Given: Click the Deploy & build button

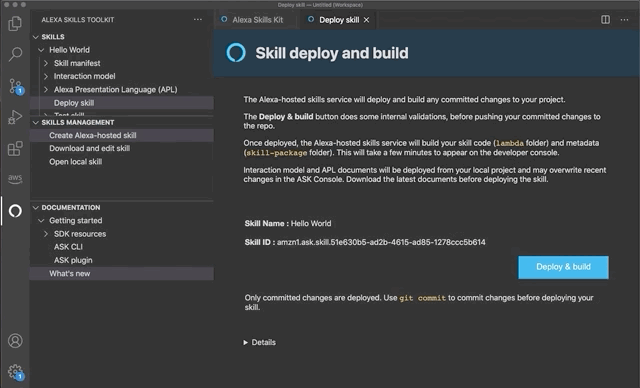Looking at the screenshot, I should (x=563, y=267).
